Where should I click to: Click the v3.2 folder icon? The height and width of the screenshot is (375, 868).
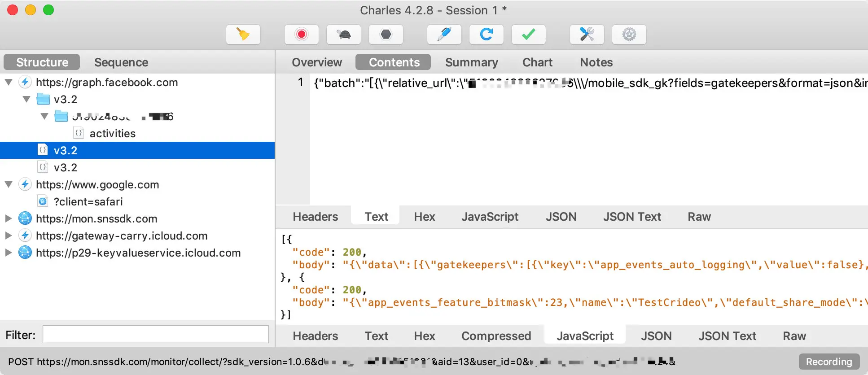[x=43, y=99]
